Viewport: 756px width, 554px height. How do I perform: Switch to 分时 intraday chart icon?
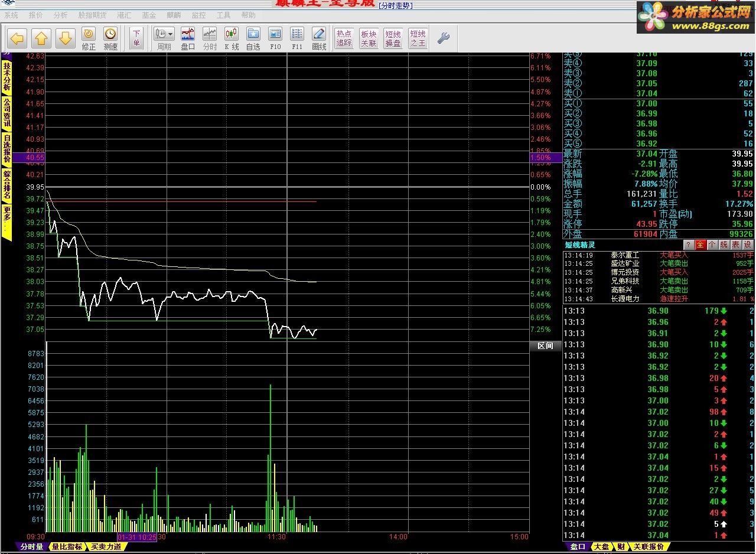pos(210,39)
